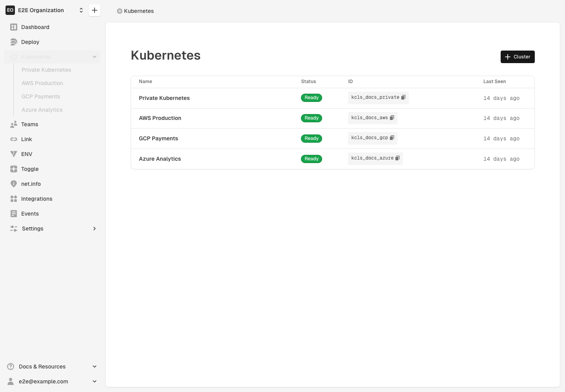Click the Toggle icon in sidebar

pos(14,169)
